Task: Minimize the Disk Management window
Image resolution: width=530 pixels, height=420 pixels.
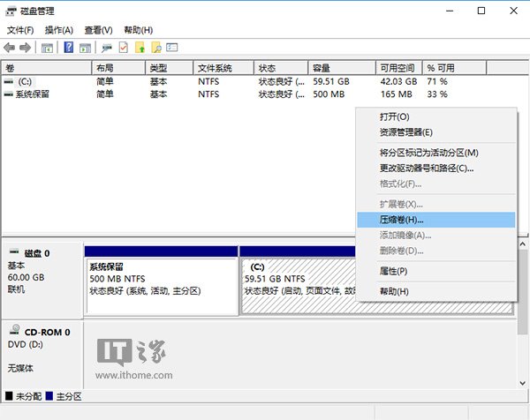Action: [450, 11]
